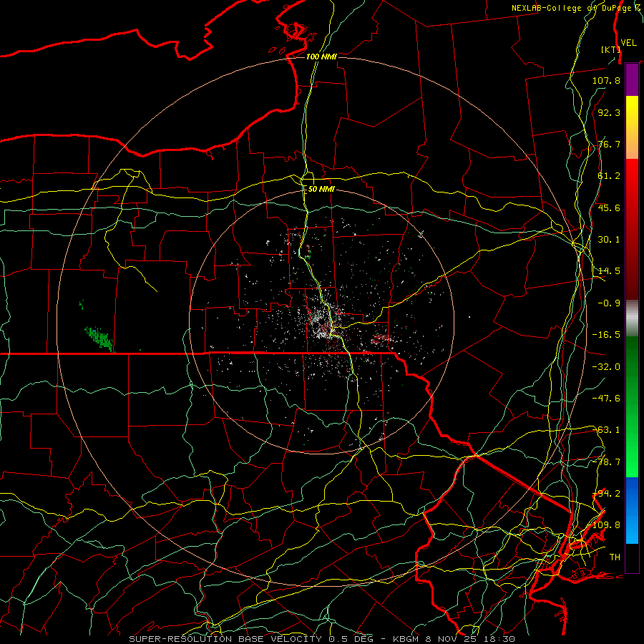The height and width of the screenshot is (644, 644).
Task: Click the -16.5 velocity scale value
Action: [606, 335]
